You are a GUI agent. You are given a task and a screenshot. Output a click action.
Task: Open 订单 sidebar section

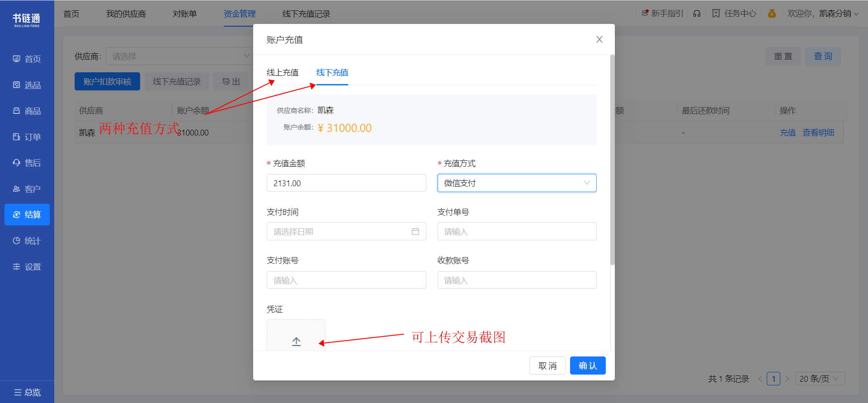click(27, 137)
